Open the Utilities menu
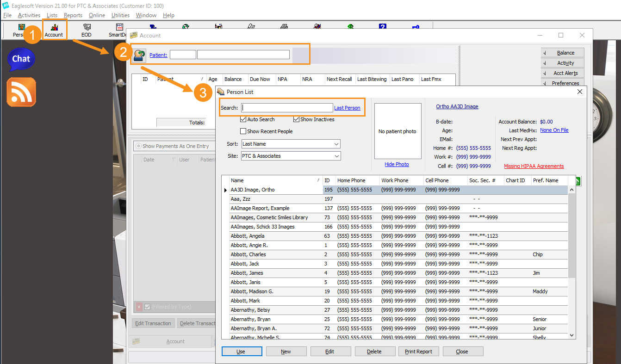Image resolution: width=621 pixels, height=364 pixels. (121, 15)
